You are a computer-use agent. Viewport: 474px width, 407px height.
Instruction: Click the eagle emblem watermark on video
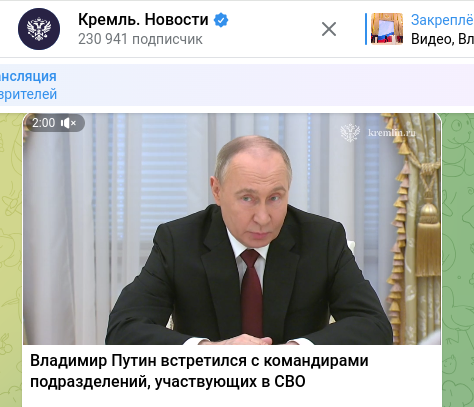tap(350, 132)
